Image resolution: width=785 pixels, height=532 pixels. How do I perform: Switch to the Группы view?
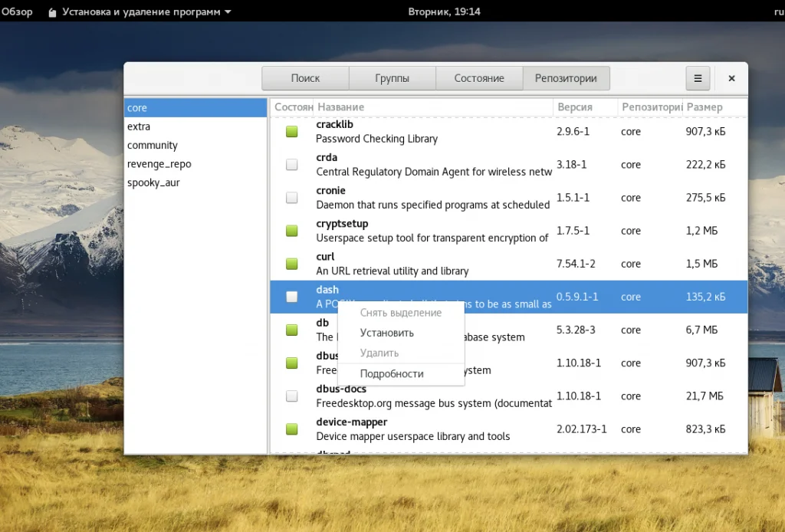click(x=392, y=78)
